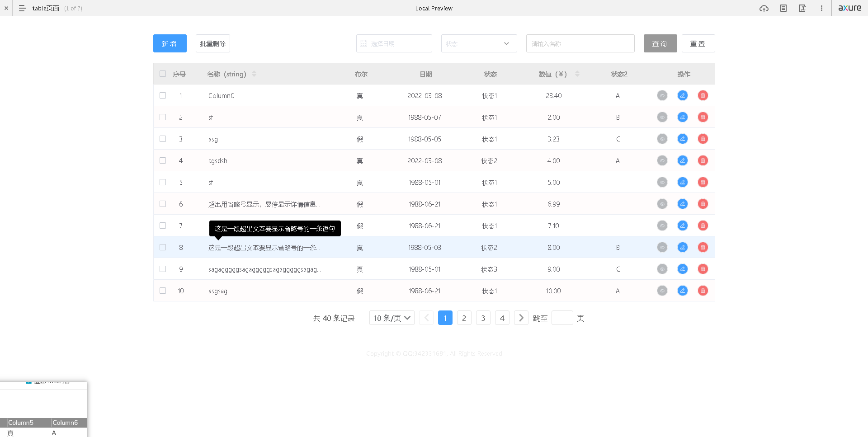868x437 pixels.
Task: Focus the 请输入名称 name input
Action: [x=580, y=43]
